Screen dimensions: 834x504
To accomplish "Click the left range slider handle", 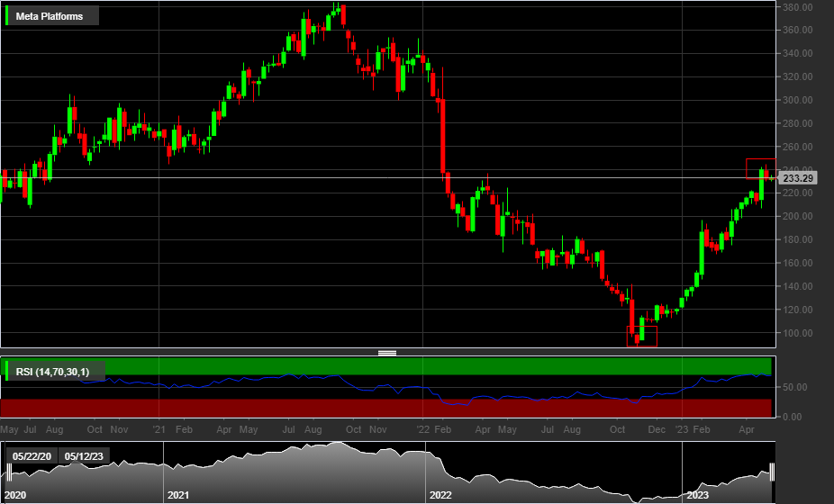I will [x=8, y=472].
